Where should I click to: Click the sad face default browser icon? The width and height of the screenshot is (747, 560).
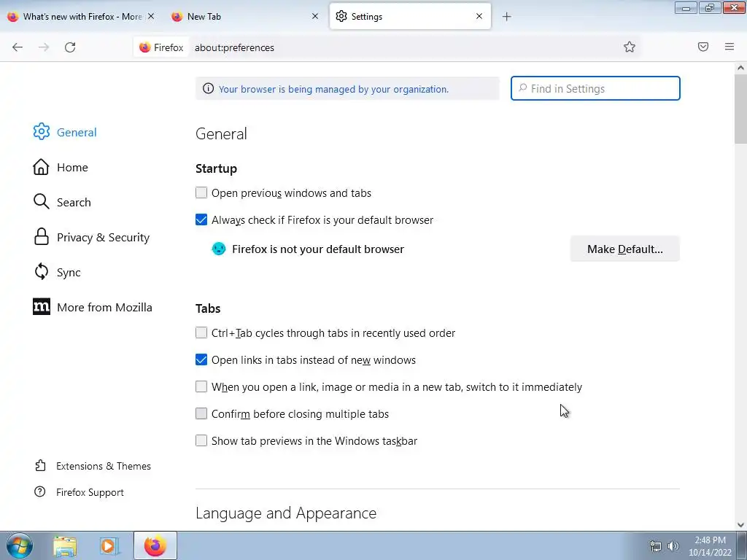coord(219,249)
